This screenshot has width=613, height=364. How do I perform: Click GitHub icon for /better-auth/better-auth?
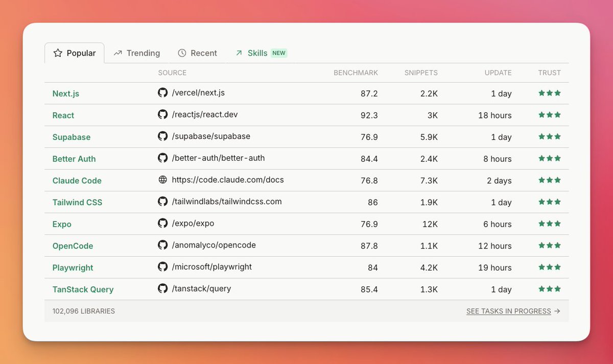click(x=162, y=158)
